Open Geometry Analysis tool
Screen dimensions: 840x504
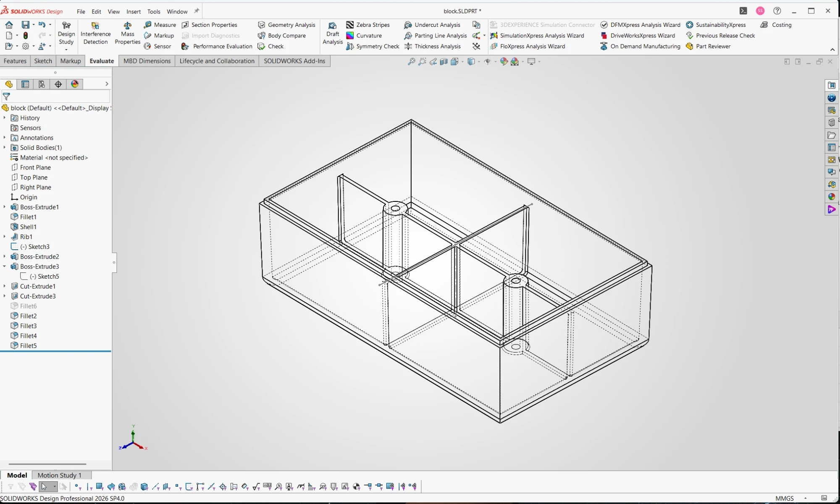pos(286,25)
